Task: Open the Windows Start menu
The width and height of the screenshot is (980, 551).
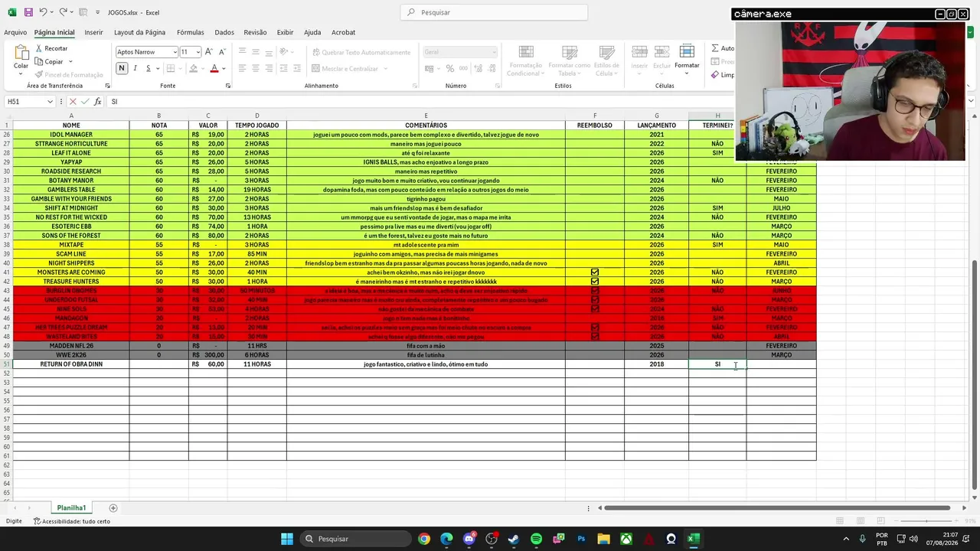Action: (286, 539)
